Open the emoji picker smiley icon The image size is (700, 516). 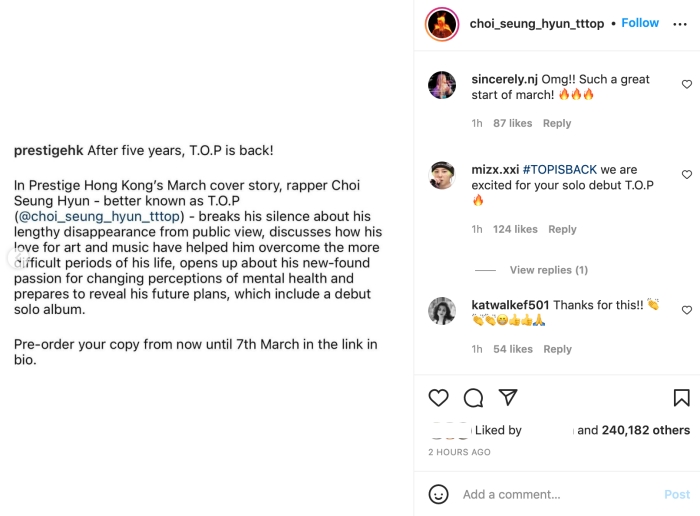pos(438,494)
